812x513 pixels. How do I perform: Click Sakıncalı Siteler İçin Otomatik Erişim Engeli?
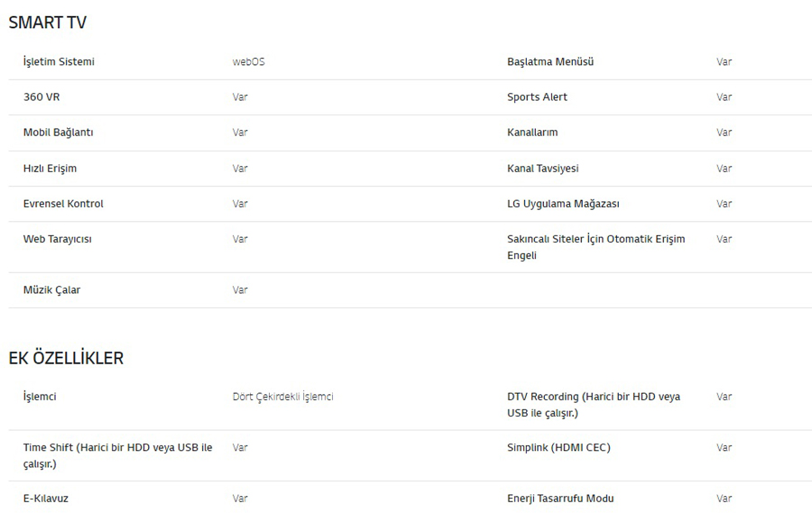596,247
